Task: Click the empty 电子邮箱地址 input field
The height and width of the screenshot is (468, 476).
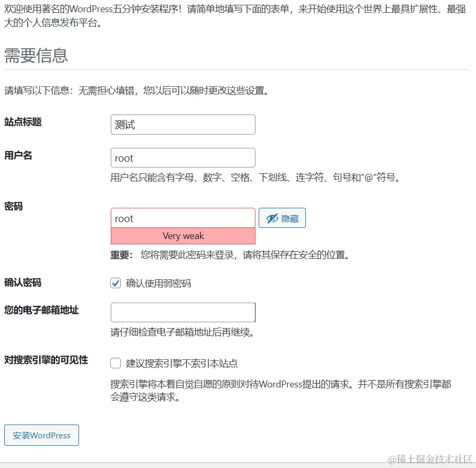Action: click(183, 312)
